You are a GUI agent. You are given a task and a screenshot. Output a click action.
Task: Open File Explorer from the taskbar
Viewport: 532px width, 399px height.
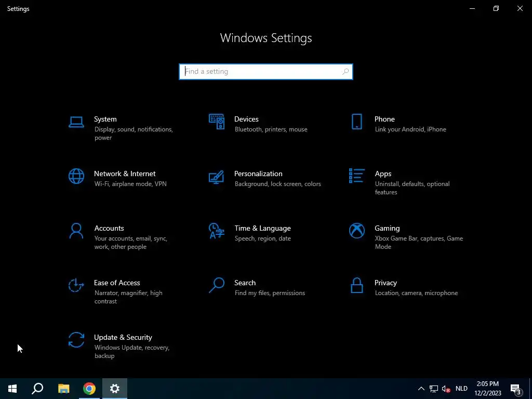coord(63,389)
